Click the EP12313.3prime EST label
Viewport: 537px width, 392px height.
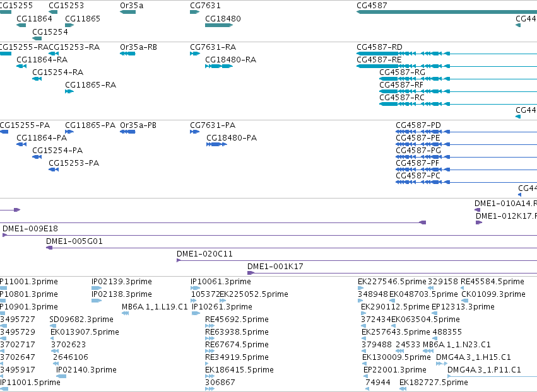[463, 307]
